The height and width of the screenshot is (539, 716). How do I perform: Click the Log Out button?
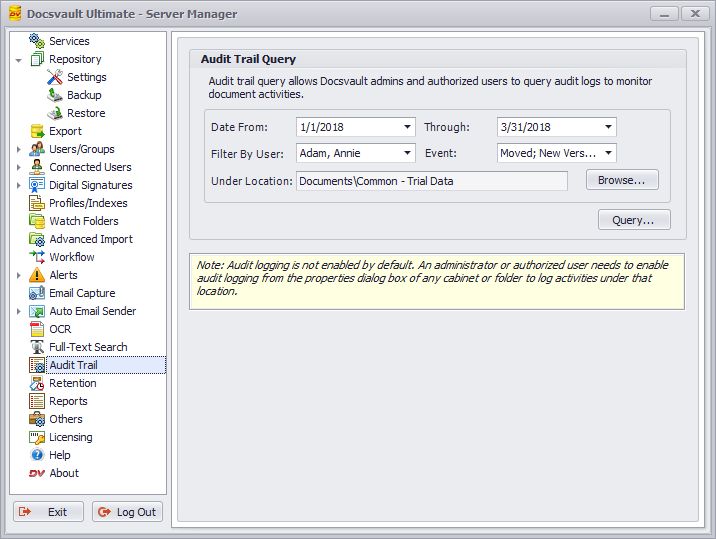tap(127, 512)
